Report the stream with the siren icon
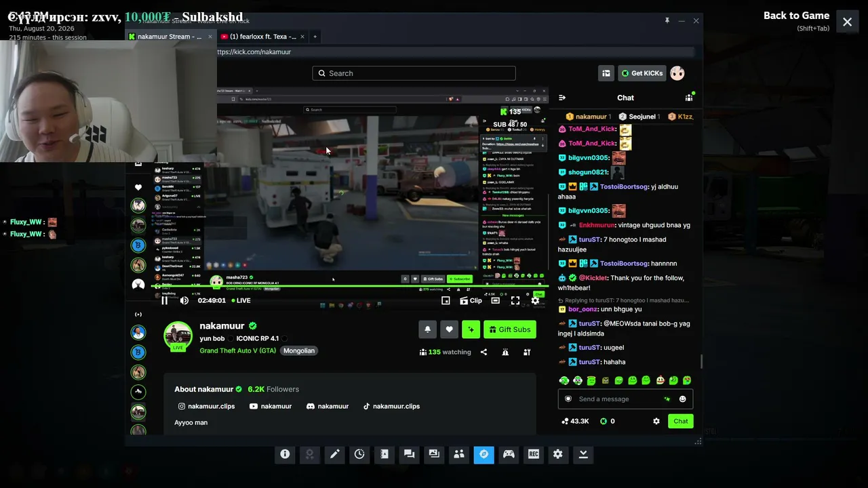Screen dimensions: 868x488 505,352
